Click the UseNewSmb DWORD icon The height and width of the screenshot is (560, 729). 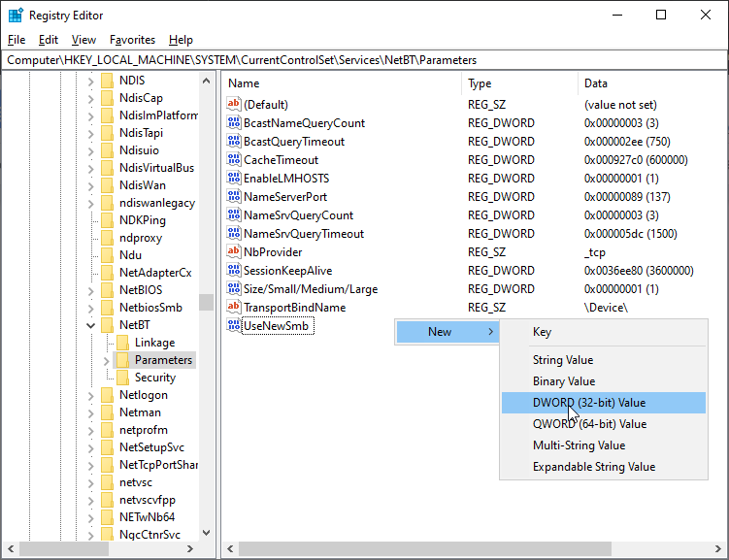point(234,325)
